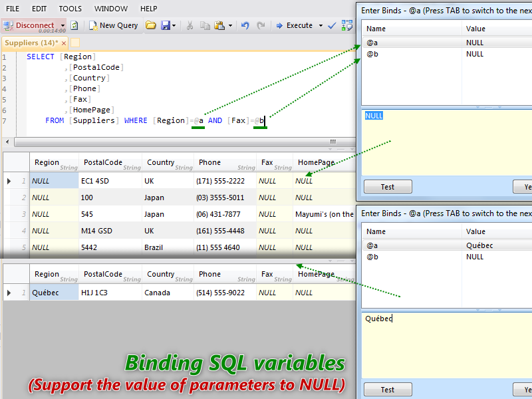Select the phone cell (11) 555 4640
Image resolution: width=532 pixels, height=399 pixels.
pyautogui.click(x=225, y=247)
